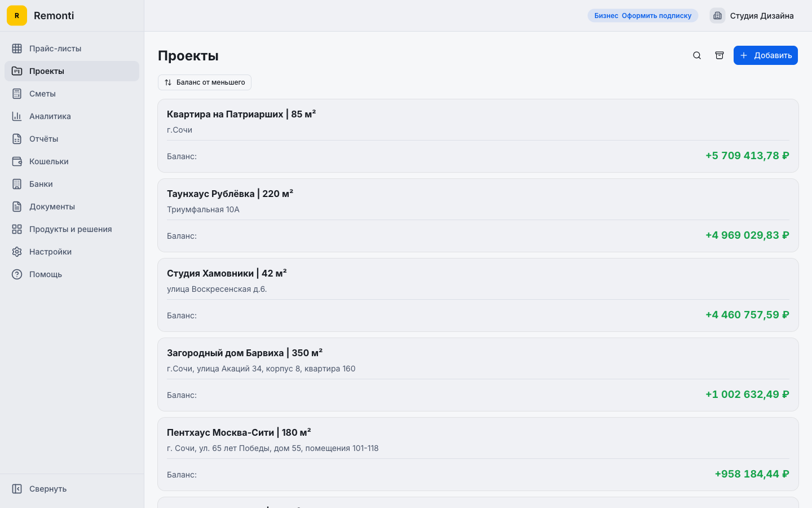Open the Баланс от меньшего sort dropdown
The image size is (812, 508).
coord(205,82)
